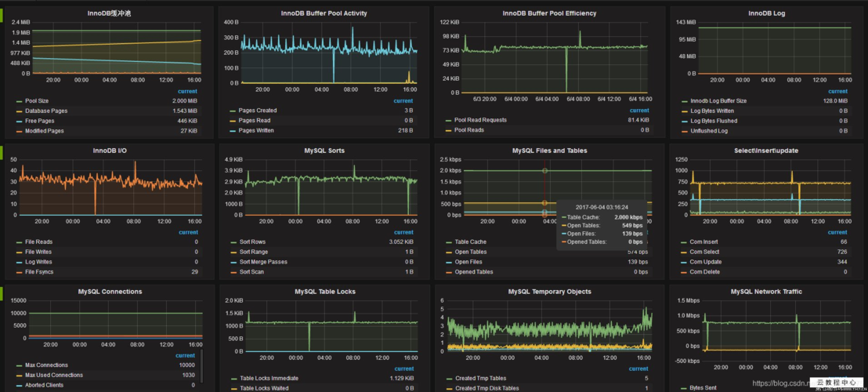Toggle the Pages Written legend series

[x=255, y=130]
